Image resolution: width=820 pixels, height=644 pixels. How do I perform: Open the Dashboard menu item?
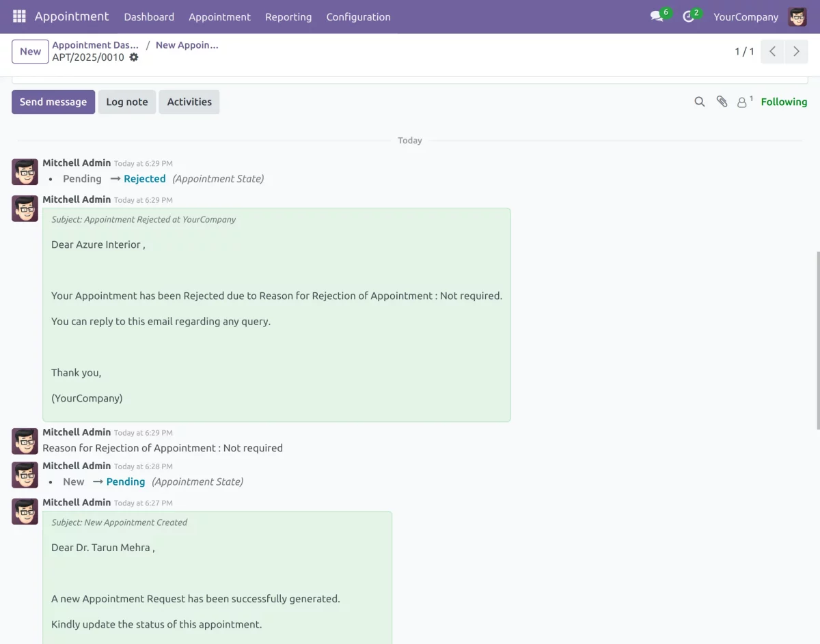[149, 16]
